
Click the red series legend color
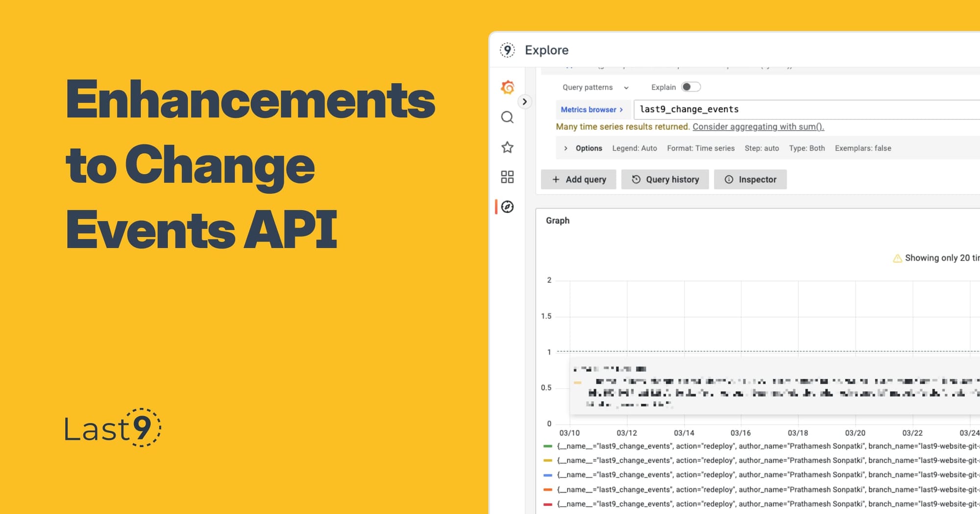pyautogui.click(x=548, y=504)
